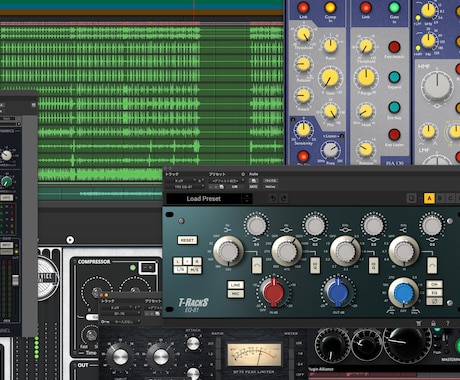Click the EQ button below ON on EQ-81
The height and width of the screenshot is (380, 460).
pyautogui.click(x=434, y=293)
